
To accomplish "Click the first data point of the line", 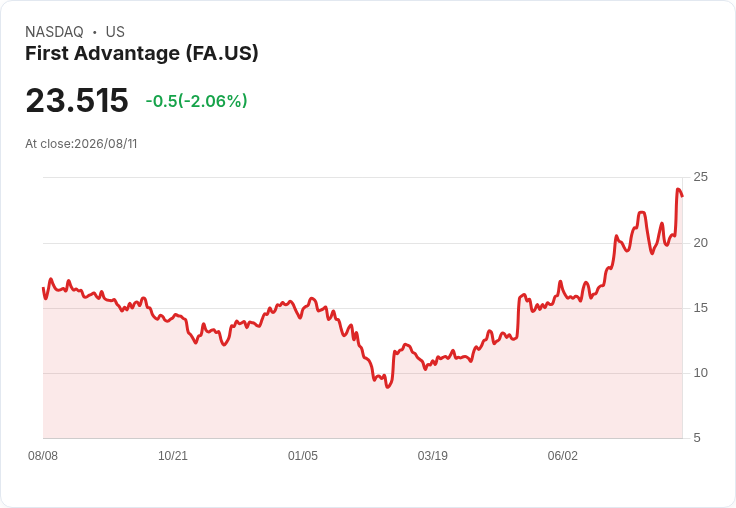I will pyautogui.click(x=43, y=288).
